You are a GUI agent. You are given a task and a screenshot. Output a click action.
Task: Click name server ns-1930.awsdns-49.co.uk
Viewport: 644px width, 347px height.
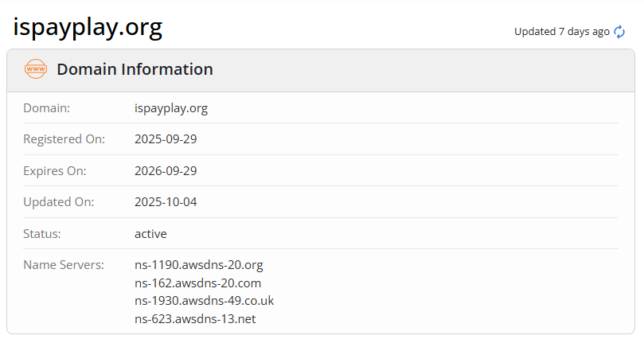pos(204,301)
